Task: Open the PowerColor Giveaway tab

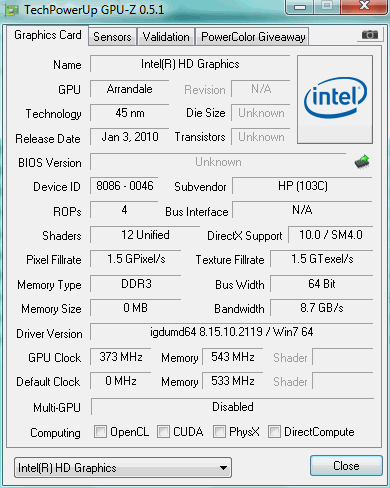Action: 253,37
